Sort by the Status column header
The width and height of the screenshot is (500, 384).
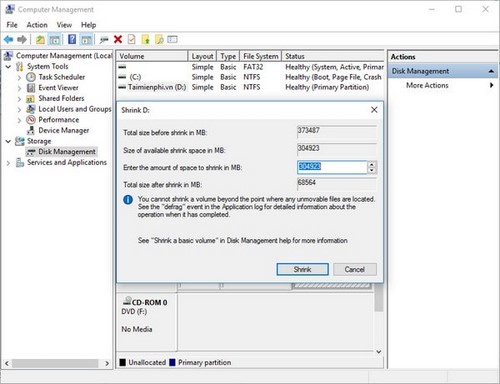point(333,56)
